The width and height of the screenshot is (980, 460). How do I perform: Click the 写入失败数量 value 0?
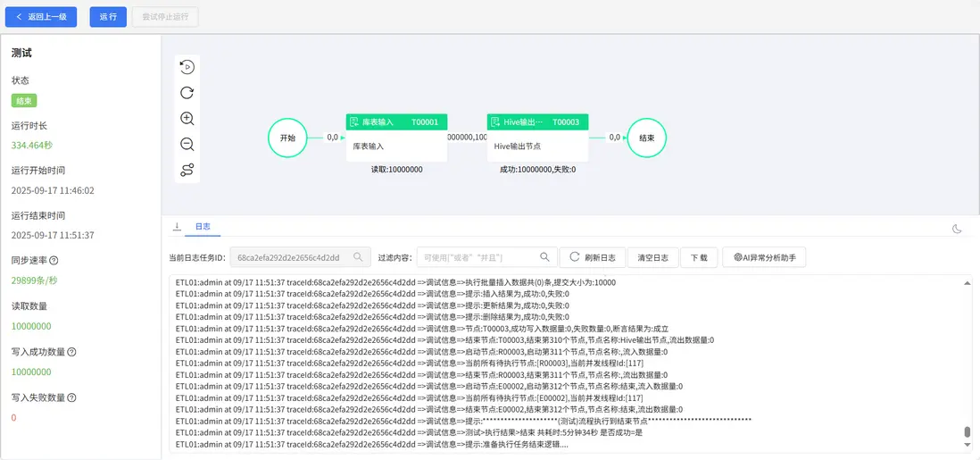[13, 417]
